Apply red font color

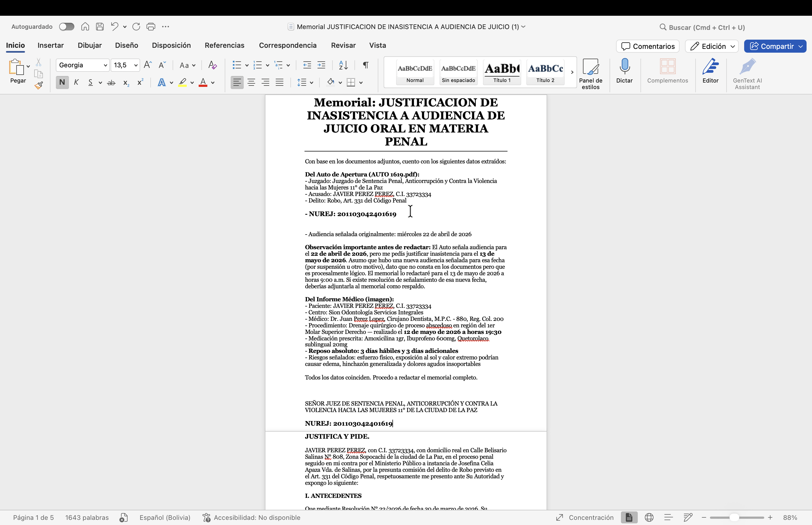pos(203,83)
